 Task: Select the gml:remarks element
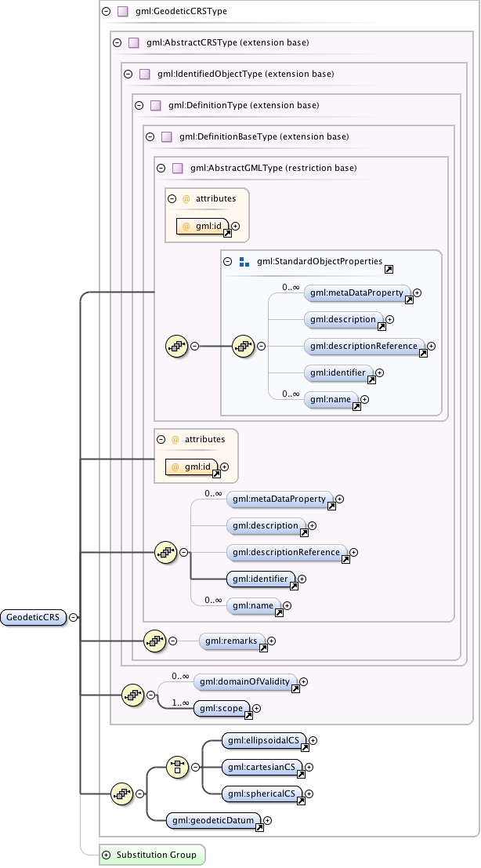232,641
